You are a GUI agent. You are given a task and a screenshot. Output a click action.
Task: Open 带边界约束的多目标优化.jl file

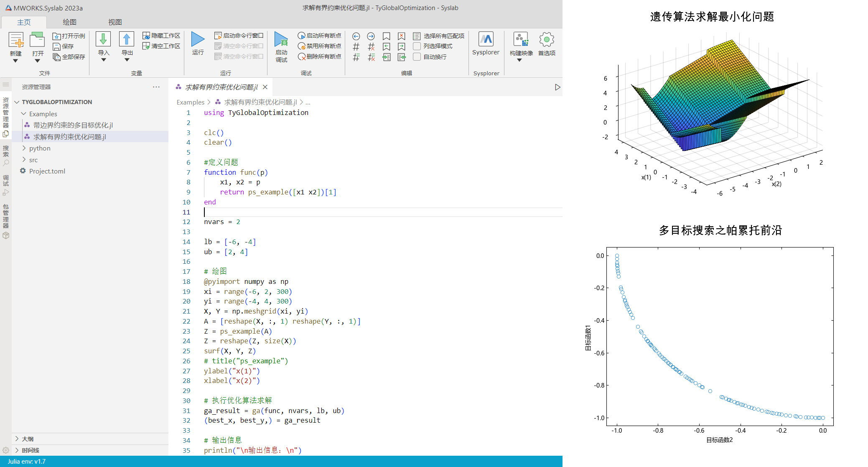[73, 125]
